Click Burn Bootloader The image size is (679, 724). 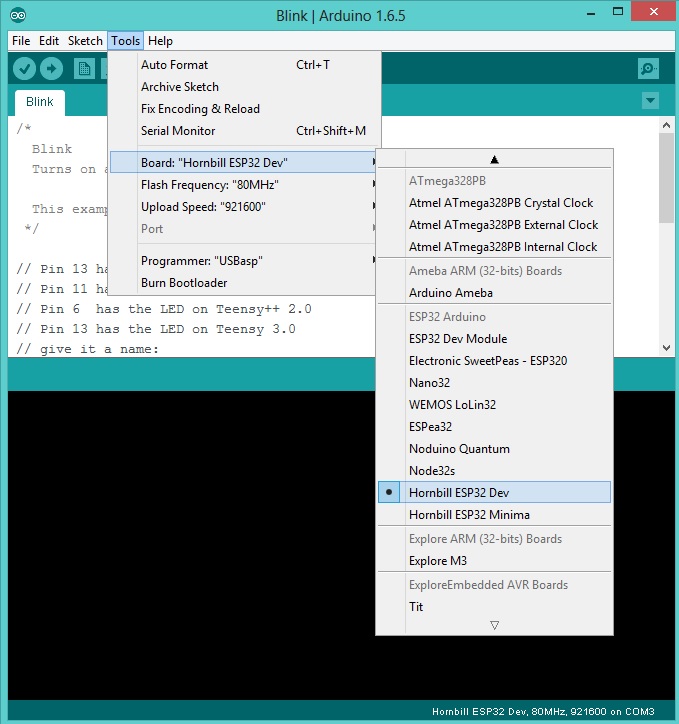point(186,282)
